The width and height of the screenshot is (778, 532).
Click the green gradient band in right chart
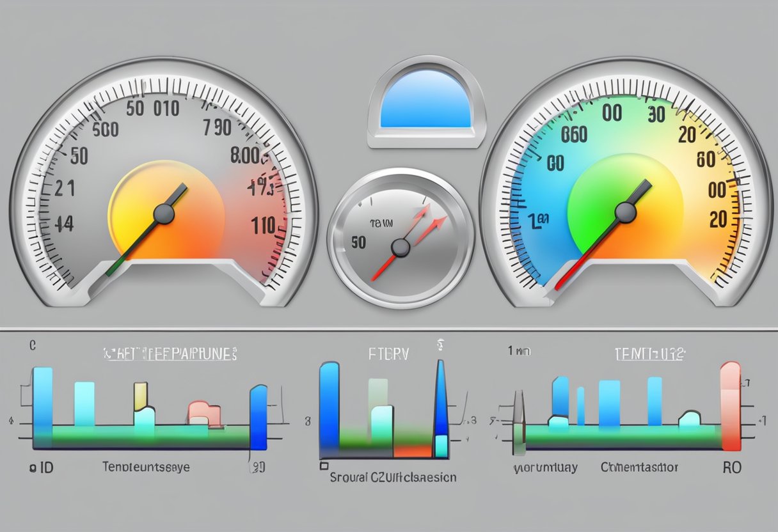621,436
